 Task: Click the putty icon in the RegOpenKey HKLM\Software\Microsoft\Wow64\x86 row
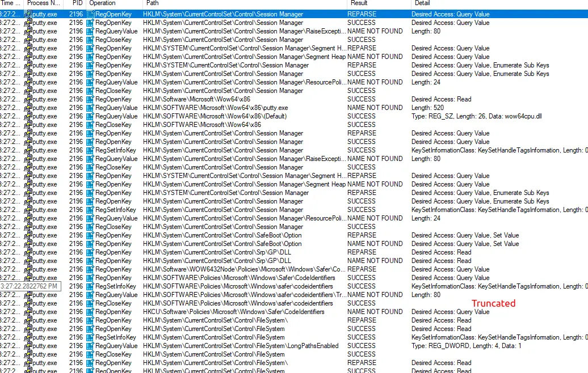[x=28, y=99]
